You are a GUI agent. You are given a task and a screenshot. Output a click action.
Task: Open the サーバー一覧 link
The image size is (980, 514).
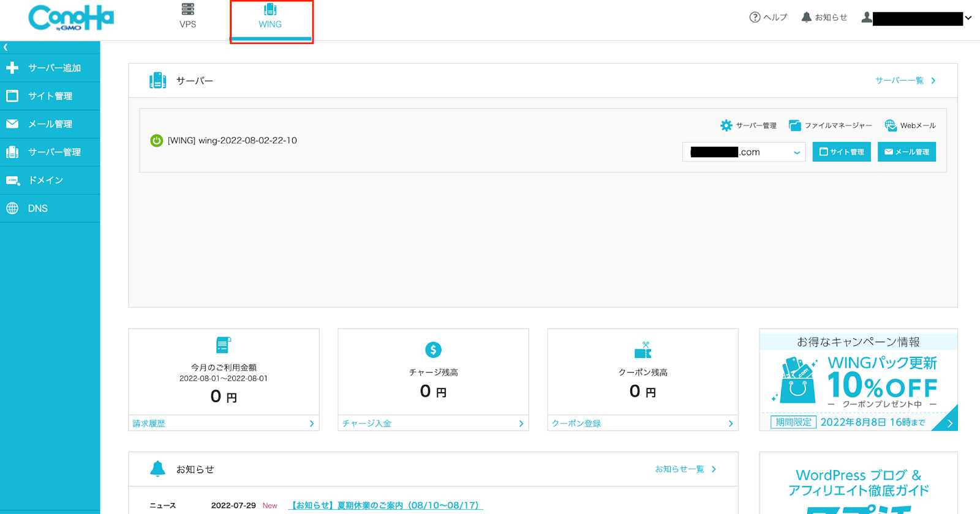[905, 80]
